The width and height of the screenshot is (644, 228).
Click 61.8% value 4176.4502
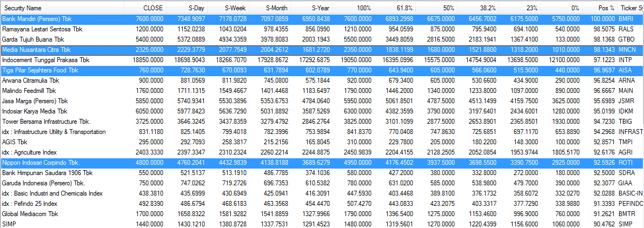[400, 163]
